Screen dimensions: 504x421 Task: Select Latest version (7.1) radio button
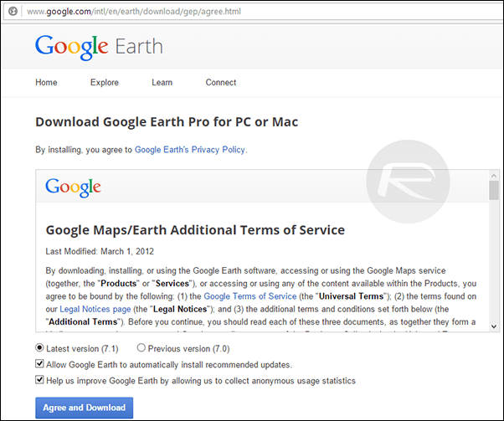tap(39, 348)
